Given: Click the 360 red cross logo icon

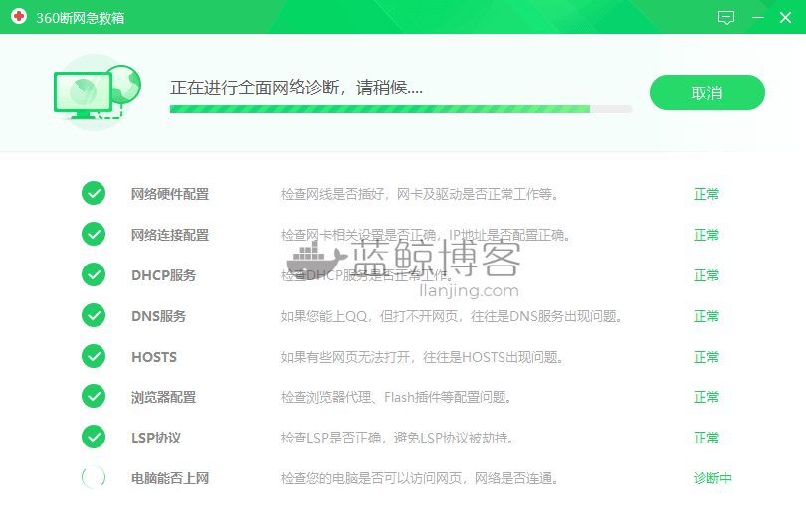Looking at the screenshot, I should coord(19,17).
